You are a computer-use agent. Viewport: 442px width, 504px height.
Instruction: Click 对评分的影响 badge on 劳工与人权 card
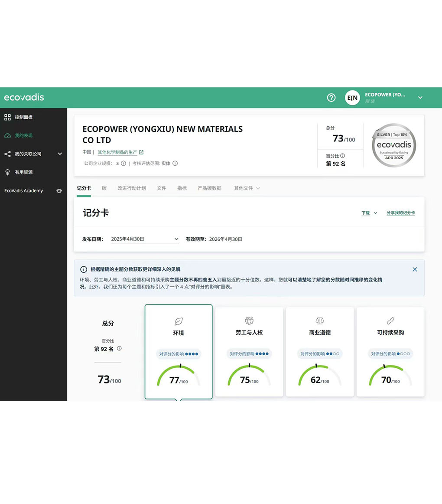coord(249,353)
